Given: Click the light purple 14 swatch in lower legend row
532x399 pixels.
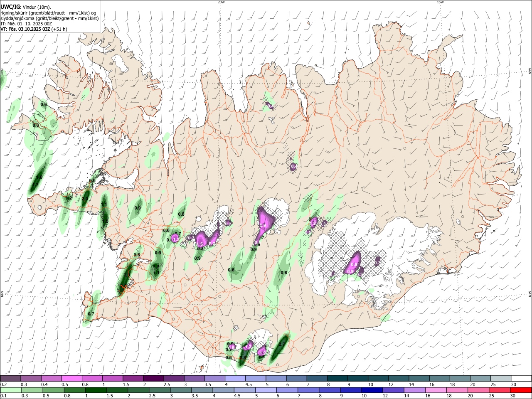Looking at the screenshot, I should 415,390.
